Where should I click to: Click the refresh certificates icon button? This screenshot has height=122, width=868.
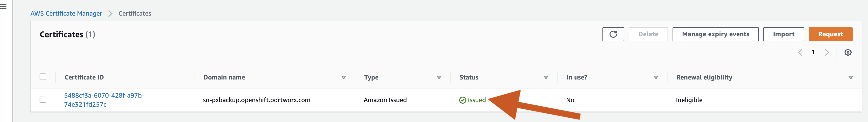(613, 34)
